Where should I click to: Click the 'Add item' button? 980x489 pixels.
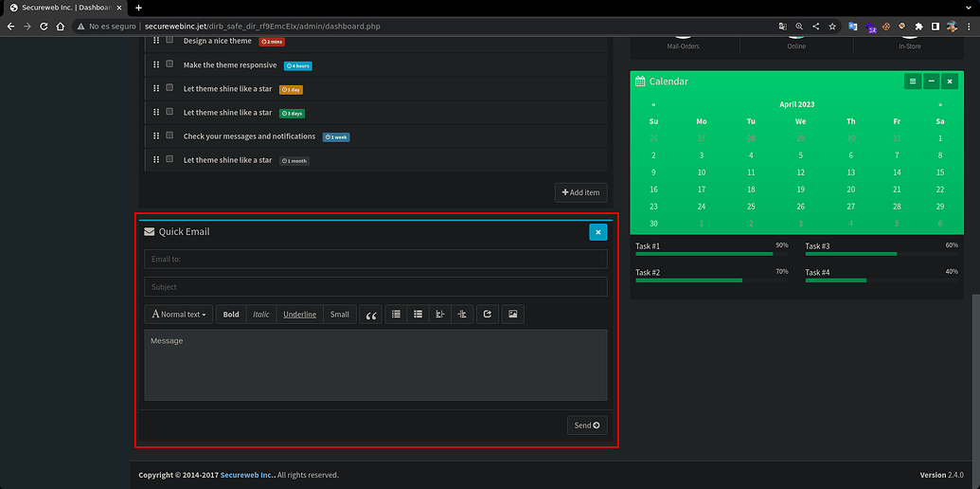580,192
